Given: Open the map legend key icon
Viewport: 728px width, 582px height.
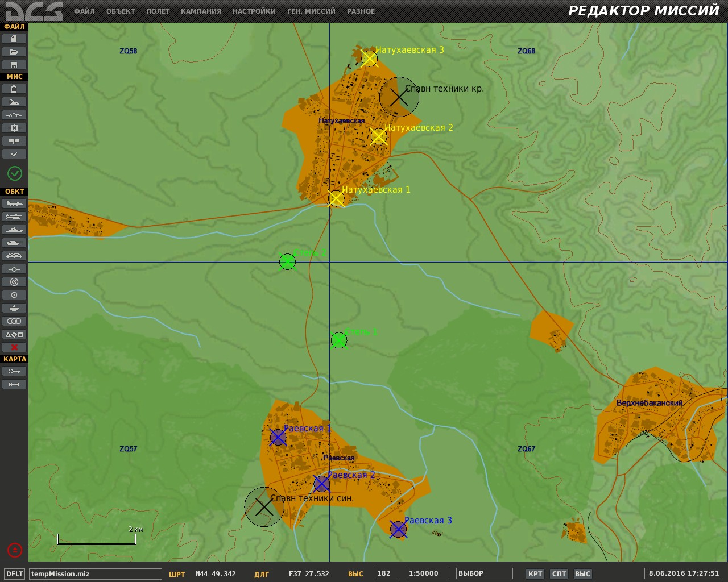Looking at the screenshot, I should (14, 371).
